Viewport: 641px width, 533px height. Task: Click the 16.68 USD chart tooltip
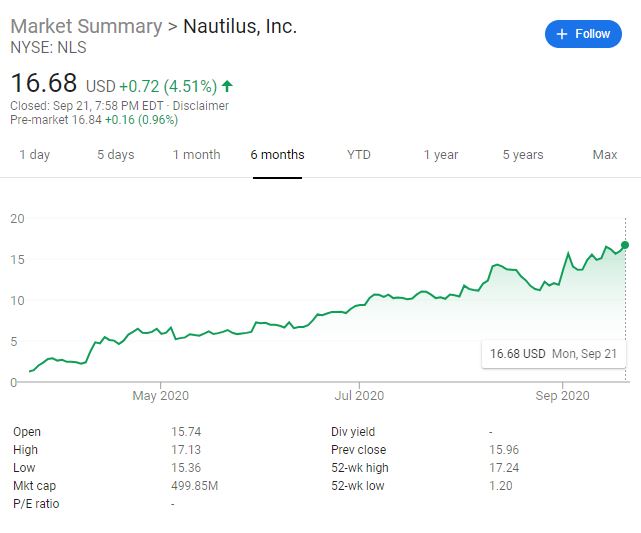coord(553,354)
